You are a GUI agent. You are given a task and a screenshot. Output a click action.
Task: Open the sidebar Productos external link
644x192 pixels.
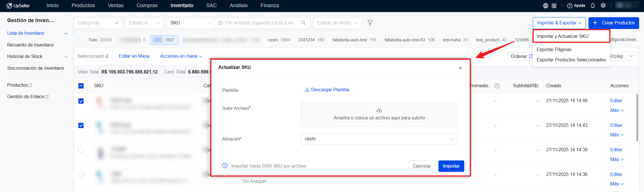pos(20,85)
